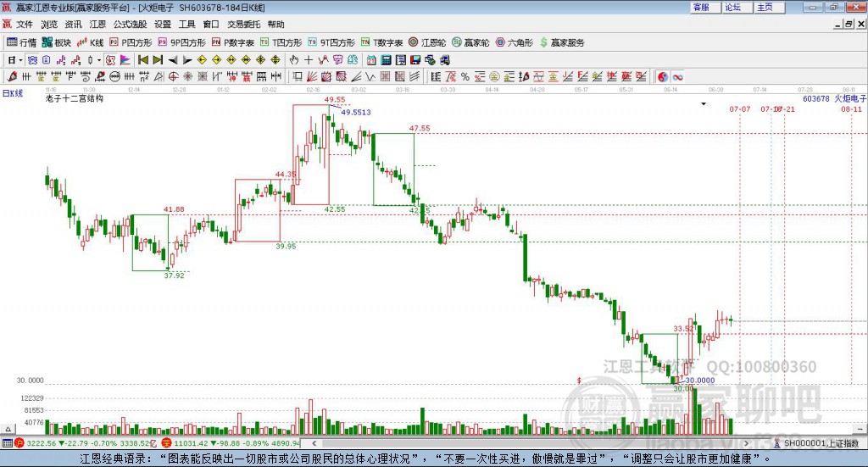Toggle the colorful flag icon button

(x=125, y=60)
